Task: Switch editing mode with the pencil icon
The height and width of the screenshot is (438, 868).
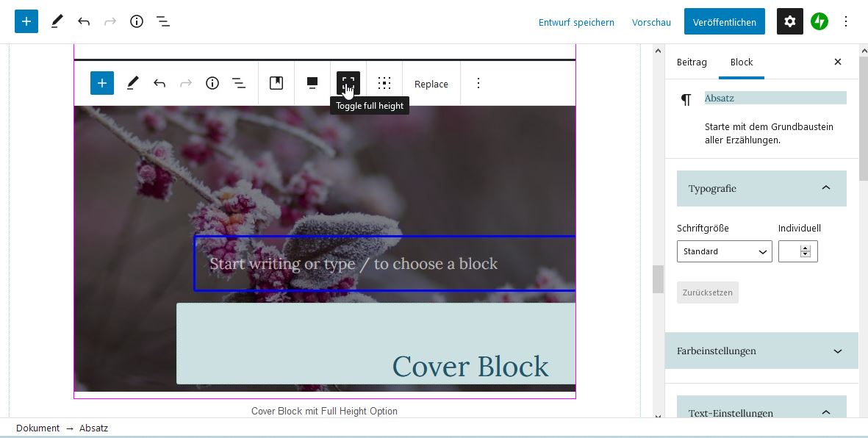Action: [x=57, y=21]
